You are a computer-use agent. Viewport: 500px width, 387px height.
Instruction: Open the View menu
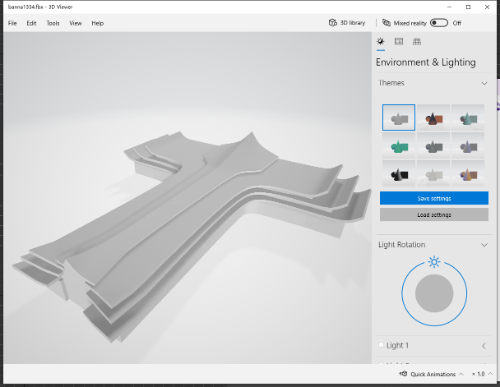click(75, 23)
